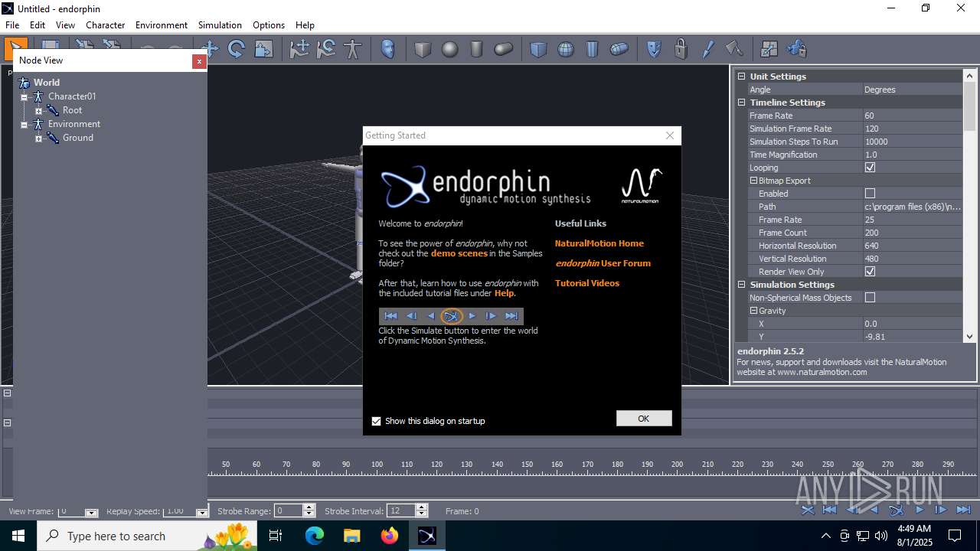Open the File menu

click(x=12, y=25)
